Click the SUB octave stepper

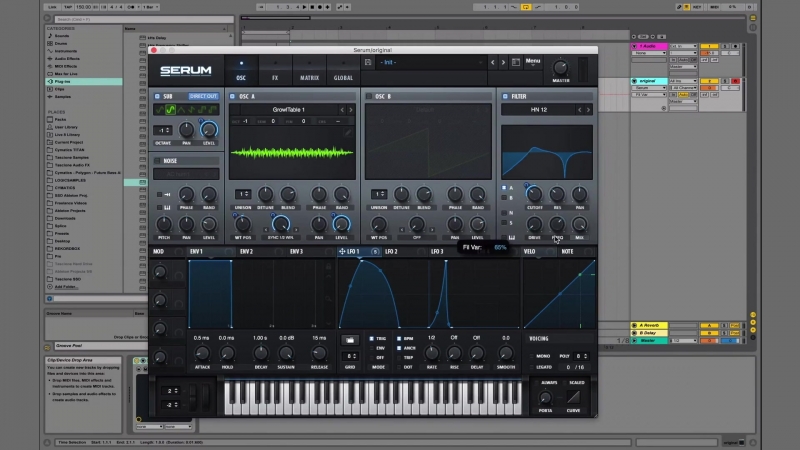coord(164,130)
